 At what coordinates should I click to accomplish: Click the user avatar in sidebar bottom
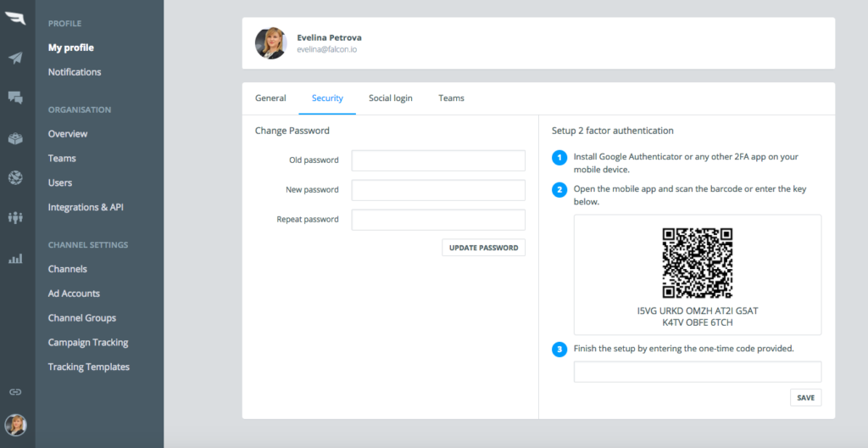pyautogui.click(x=15, y=425)
